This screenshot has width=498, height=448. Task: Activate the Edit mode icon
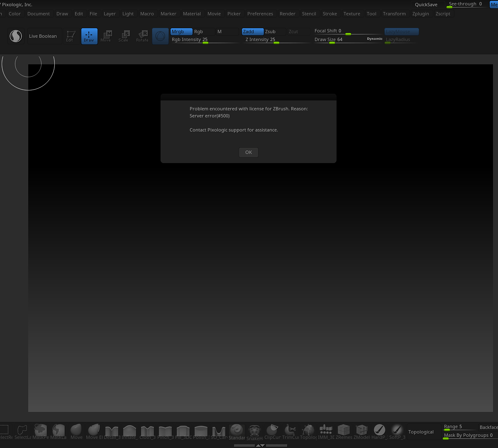tap(71, 36)
